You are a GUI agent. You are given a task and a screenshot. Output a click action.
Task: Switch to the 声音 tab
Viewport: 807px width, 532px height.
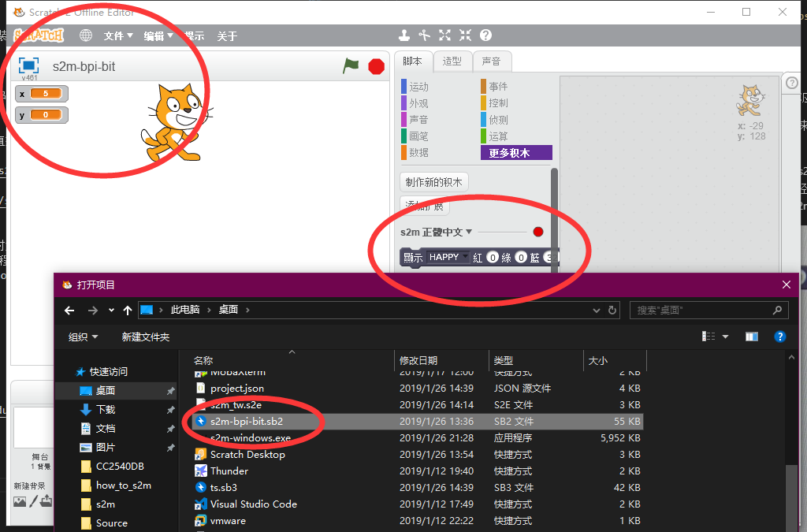(491, 61)
